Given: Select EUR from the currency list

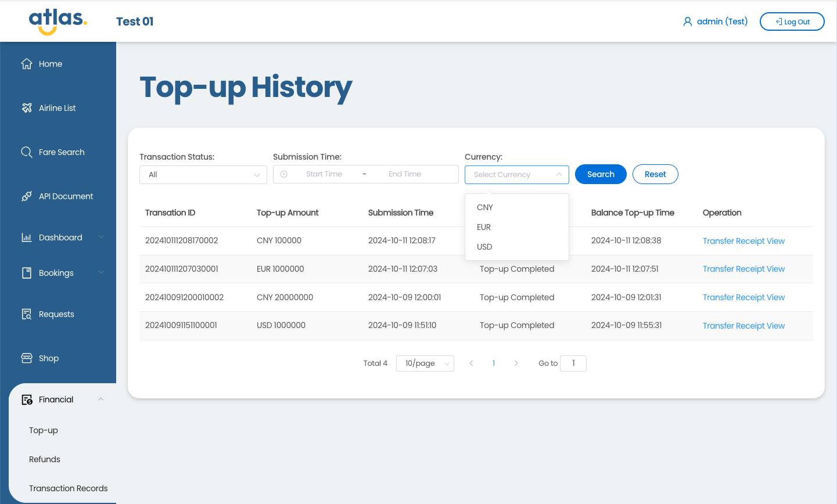Looking at the screenshot, I should [484, 227].
